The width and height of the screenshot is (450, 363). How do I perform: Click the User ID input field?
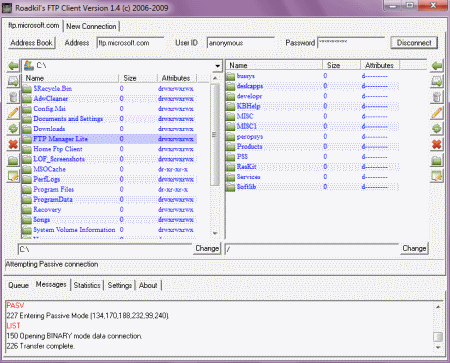[x=240, y=43]
